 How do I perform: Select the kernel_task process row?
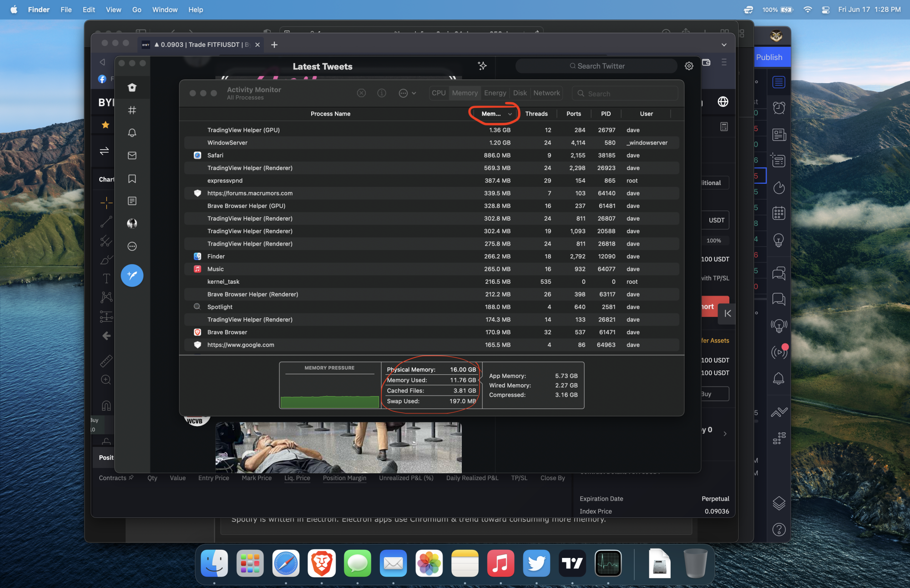pyautogui.click(x=431, y=282)
